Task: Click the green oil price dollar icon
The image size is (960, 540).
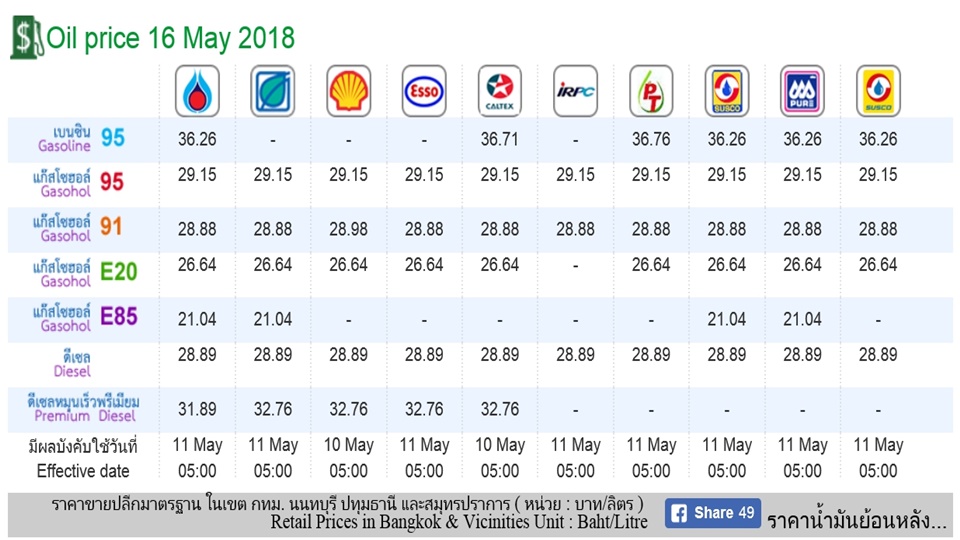Action: [x=27, y=39]
